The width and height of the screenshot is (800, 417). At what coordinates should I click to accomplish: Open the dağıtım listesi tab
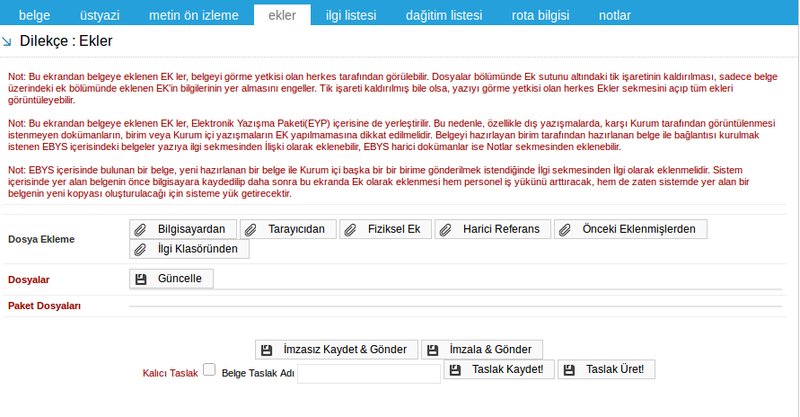(443, 16)
